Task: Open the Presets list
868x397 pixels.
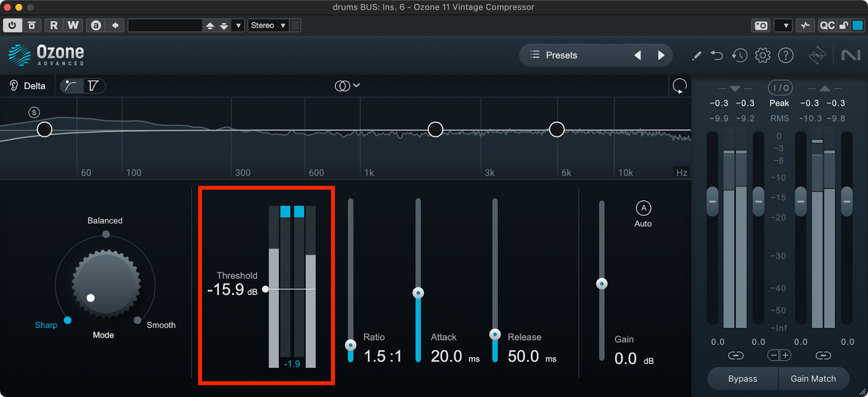Action: click(554, 55)
